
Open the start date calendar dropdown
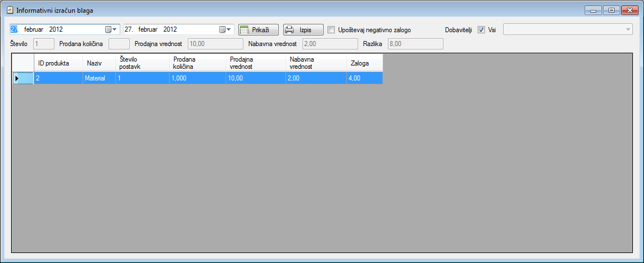pyautogui.click(x=111, y=29)
